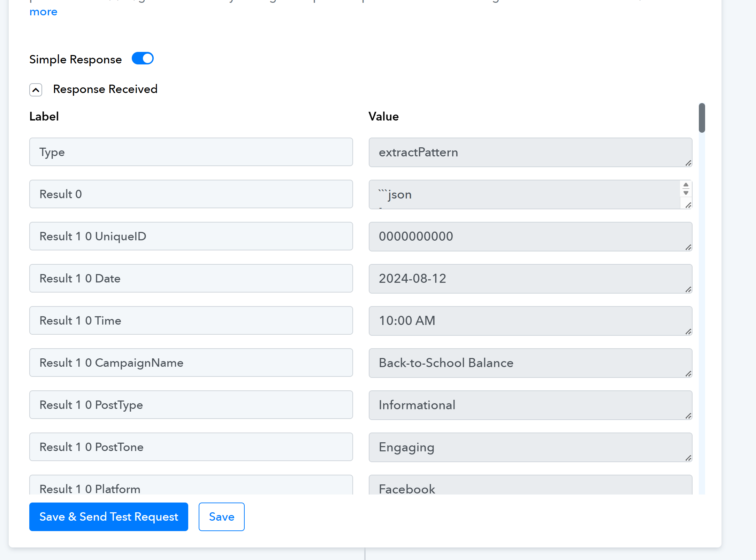756x560 pixels.
Task: Click the Back-to-School Balance value field
Action: (530, 363)
